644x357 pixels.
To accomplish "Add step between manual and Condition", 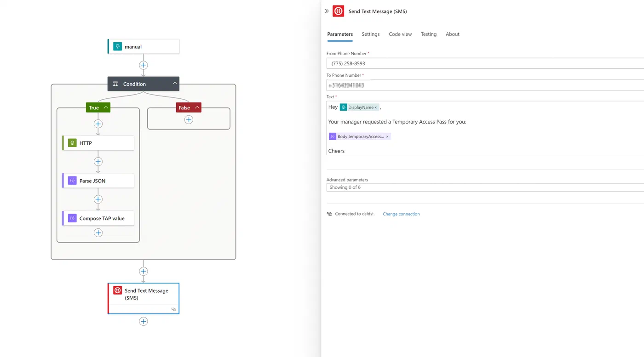I will point(144,65).
